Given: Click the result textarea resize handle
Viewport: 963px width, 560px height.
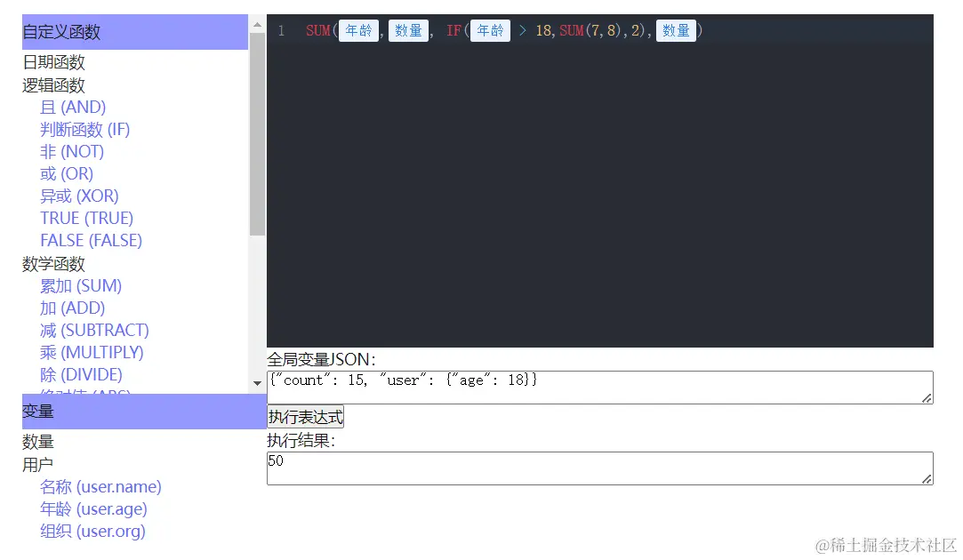Looking at the screenshot, I should pos(927,480).
